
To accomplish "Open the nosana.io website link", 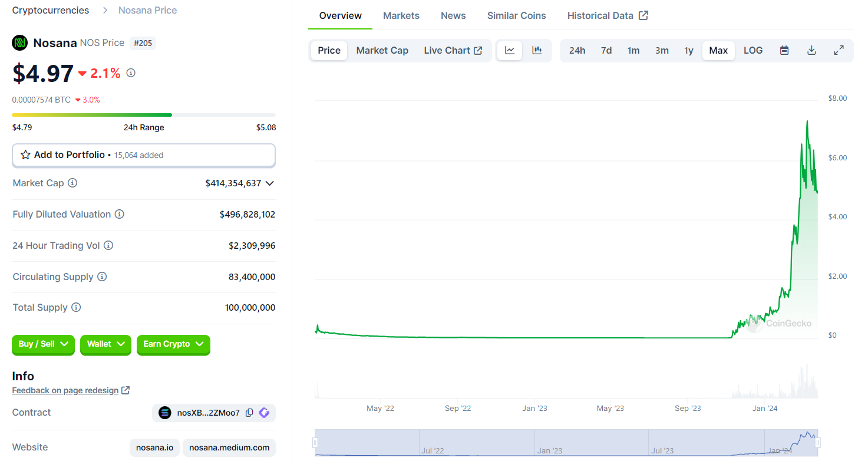I will 154,447.
